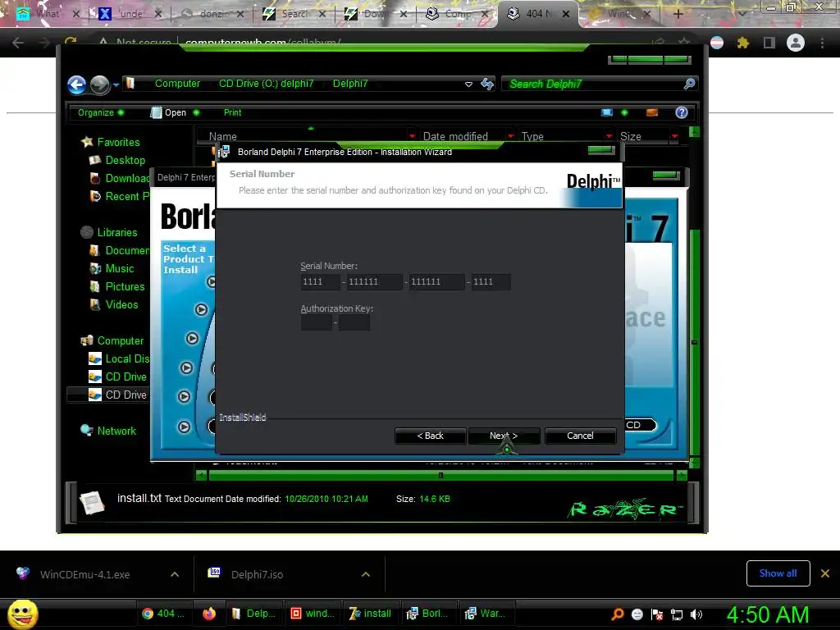Click the Explorer forward arrow button
840x630 pixels.
coord(99,84)
